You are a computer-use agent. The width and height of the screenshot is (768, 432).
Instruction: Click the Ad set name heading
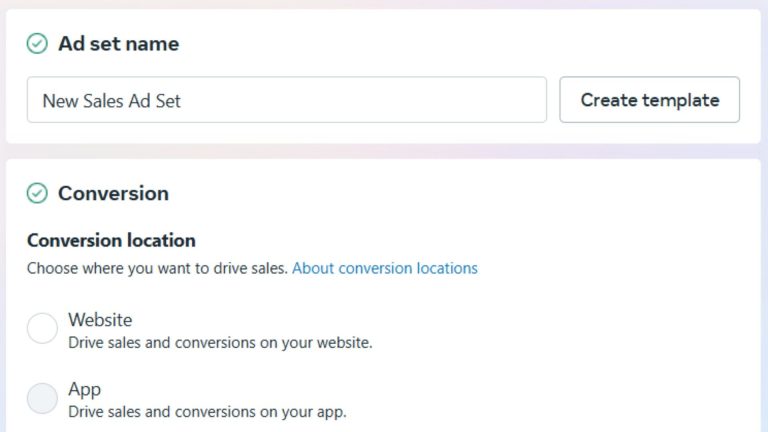[x=118, y=44]
